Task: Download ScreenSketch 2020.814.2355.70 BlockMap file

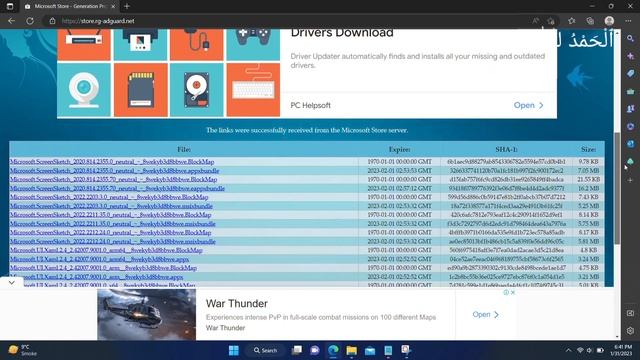Action: tap(113, 179)
